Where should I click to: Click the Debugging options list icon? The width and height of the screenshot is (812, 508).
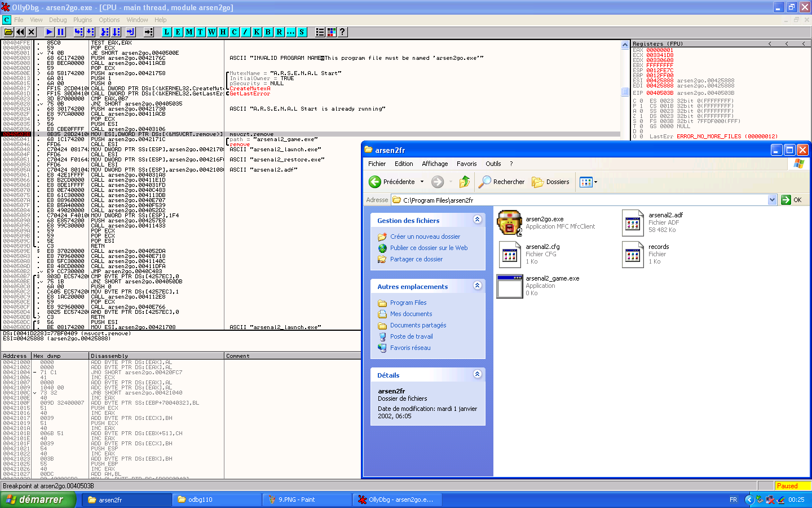pyautogui.click(x=320, y=32)
